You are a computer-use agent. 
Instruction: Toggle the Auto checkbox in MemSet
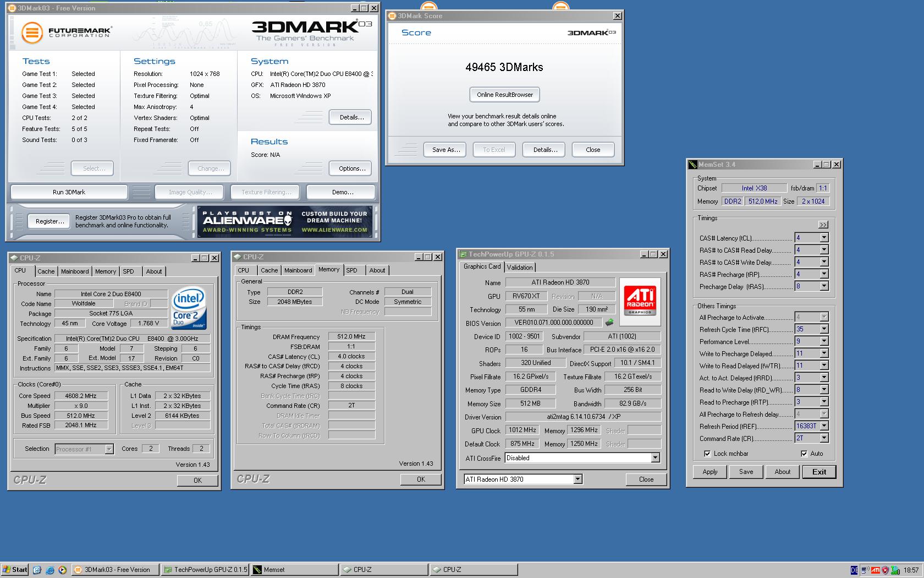[804, 454]
